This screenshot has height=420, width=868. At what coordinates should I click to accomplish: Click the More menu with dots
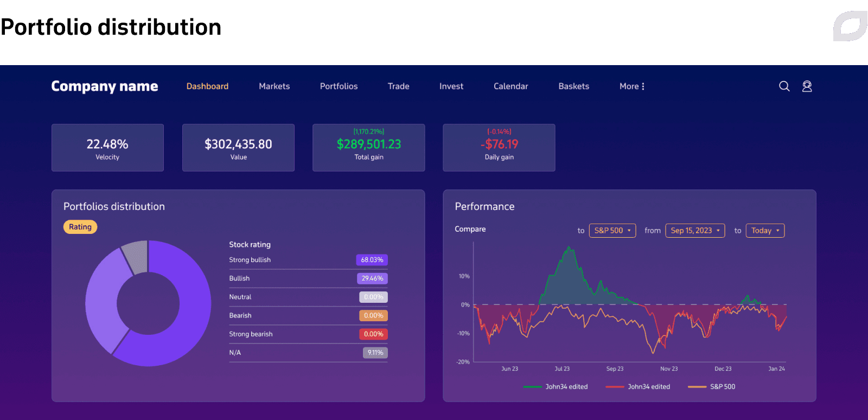632,86
